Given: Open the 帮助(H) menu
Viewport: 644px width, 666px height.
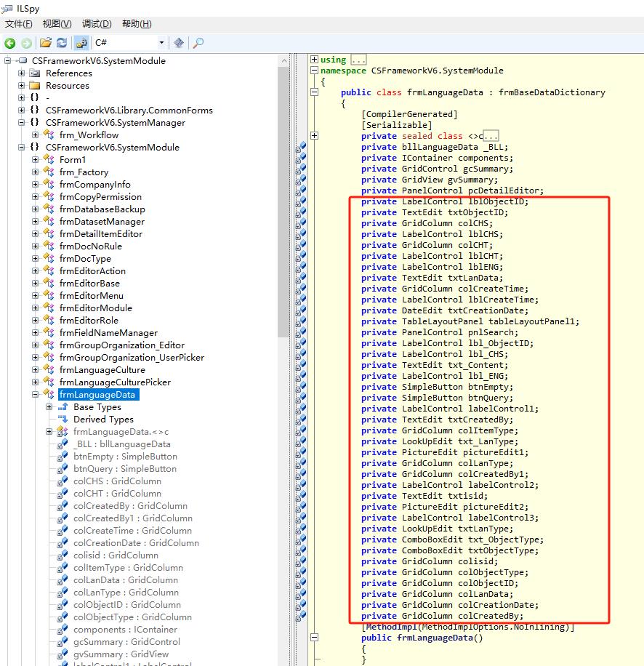Looking at the screenshot, I should click(135, 23).
